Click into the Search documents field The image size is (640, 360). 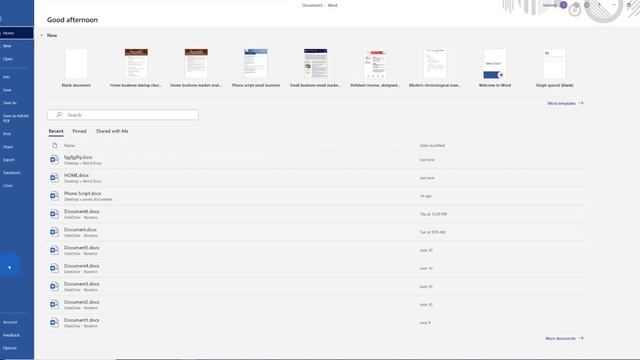tap(123, 115)
